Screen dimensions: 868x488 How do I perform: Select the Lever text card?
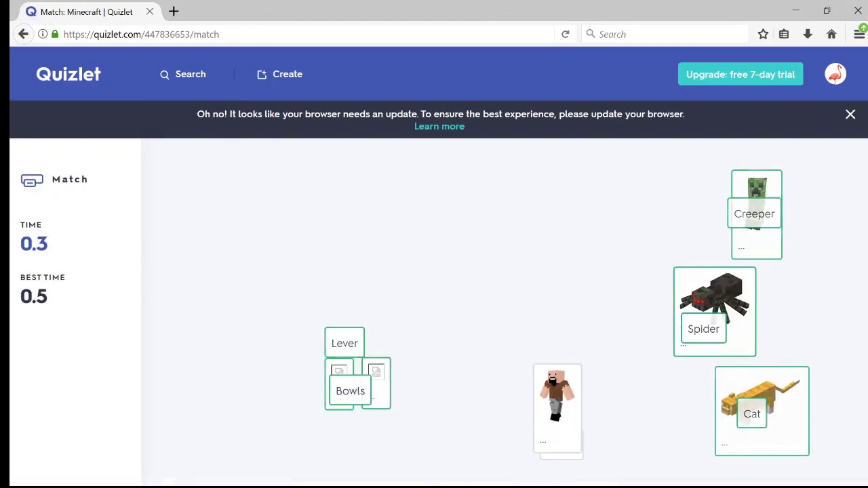pyautogui.click(x=344, y=343)
